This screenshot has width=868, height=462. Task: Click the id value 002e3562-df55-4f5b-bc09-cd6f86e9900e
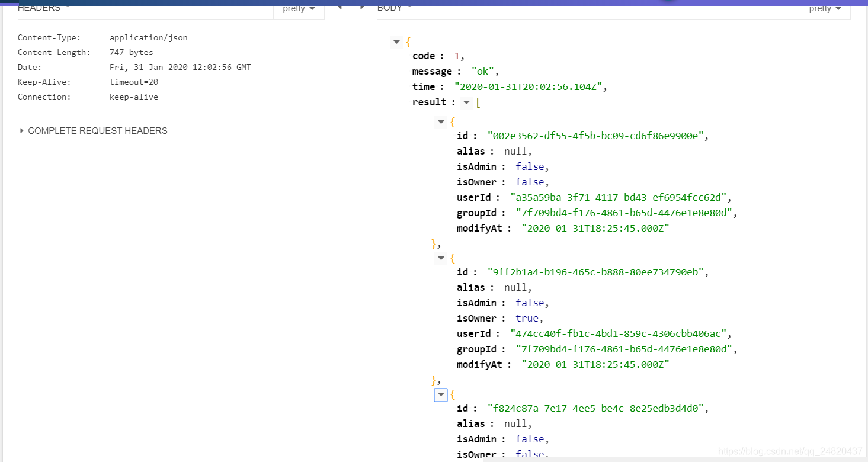pos(595,136)
